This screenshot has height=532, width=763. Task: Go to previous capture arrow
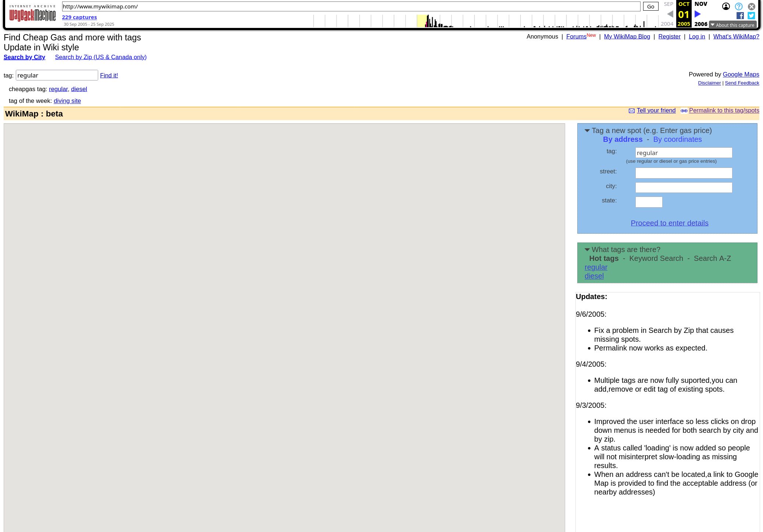(670, 14)
